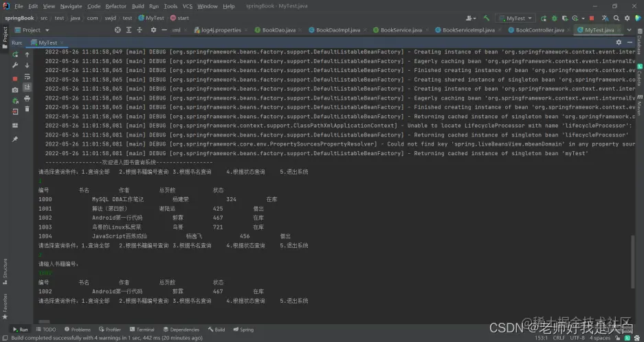This screenshot has width=644, height=342.
Task: Toggle the pin tab icon in Run sidebar
Action: [x=15, y=139]
